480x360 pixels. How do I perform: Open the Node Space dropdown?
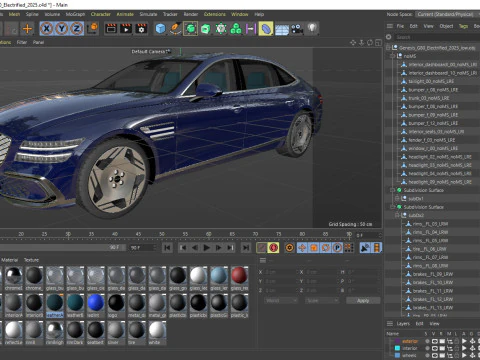coord(446,14)
